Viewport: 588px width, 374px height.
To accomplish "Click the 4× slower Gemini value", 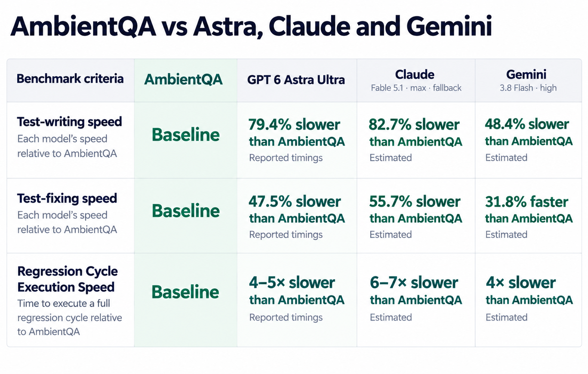I will 521,282.
